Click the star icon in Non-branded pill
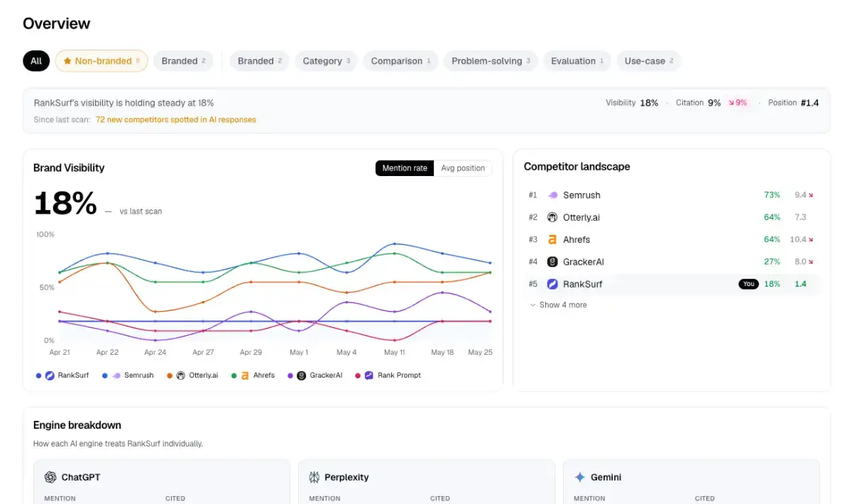852x504 pixels. pyautogui.click(x=67, y=61)
